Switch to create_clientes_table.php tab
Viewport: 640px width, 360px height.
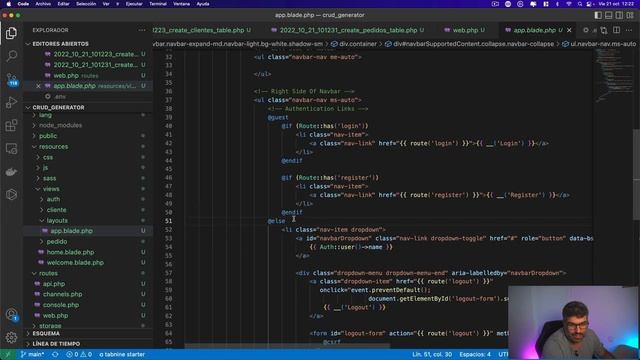coord(202,30)
